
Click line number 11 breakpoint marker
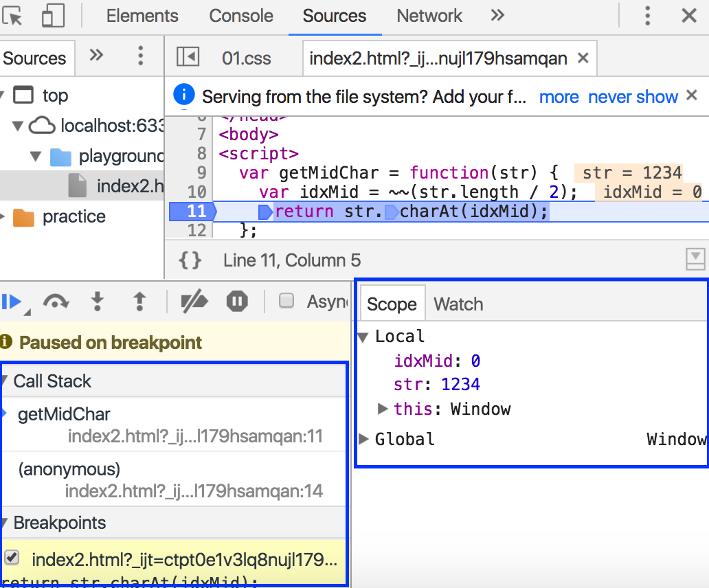point(194,212)
